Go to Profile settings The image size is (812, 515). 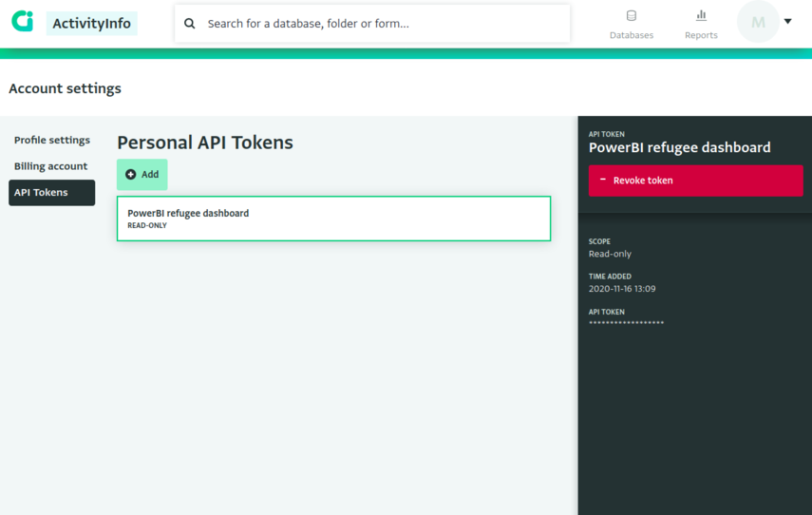pyautogui.click(x=52, y=140)
